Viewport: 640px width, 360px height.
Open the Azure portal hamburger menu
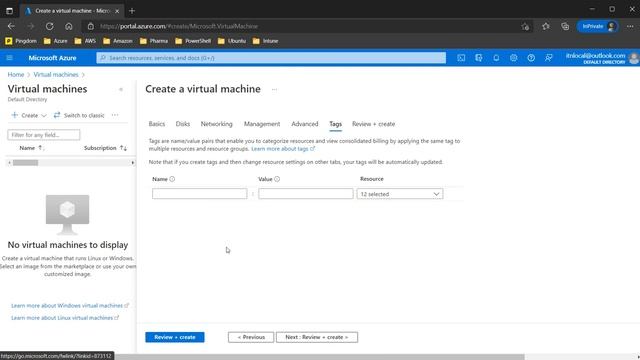[9, 58]
